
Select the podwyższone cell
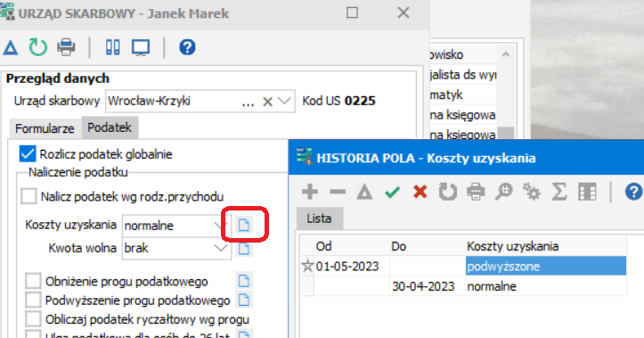click(x=546, y=266)
